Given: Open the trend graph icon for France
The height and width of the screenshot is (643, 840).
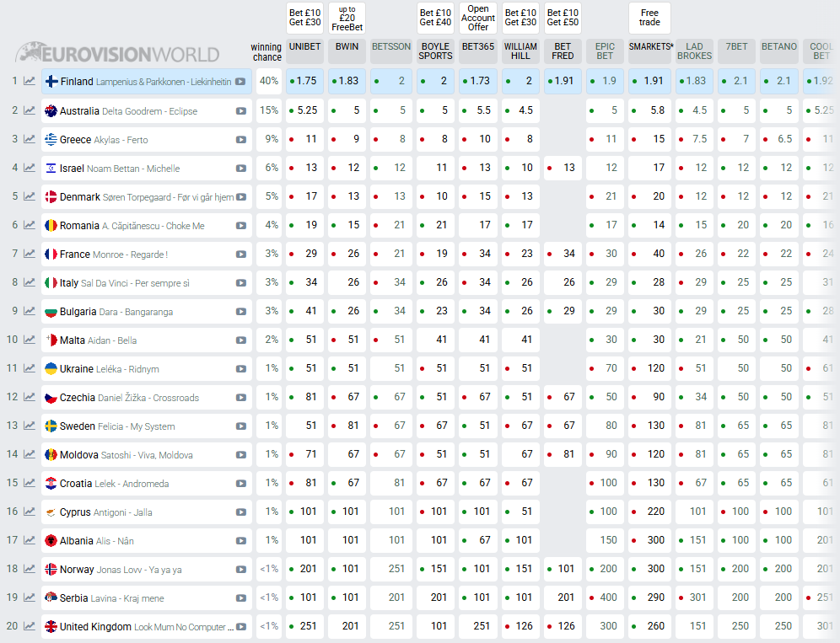Looking at the screenshot, I should [30, 254].
